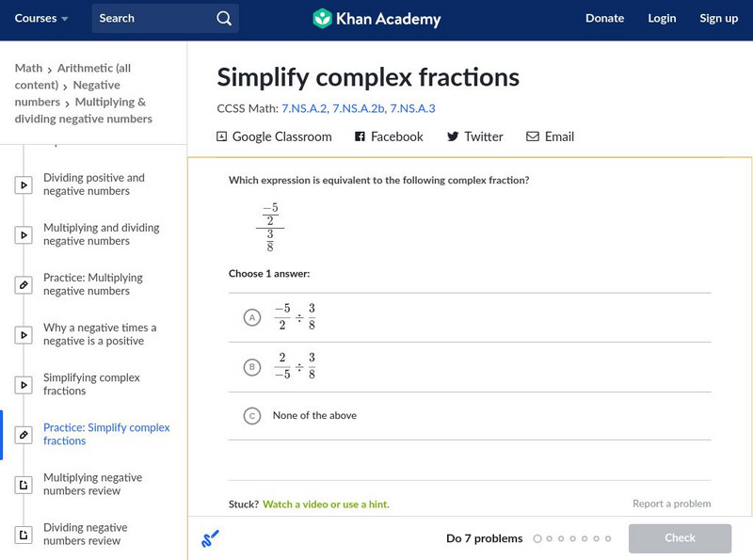Click Sign up in header
Screen dimensions: 753x560
point(718,19)
